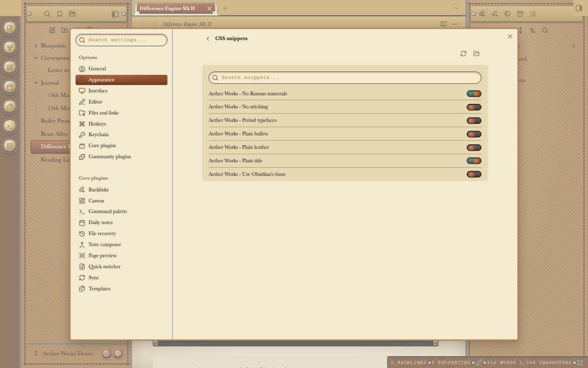Screen dimensions: 588x368
Task: Open the bookmarks tab in left sidebar
Action: (x=60, y=14)
